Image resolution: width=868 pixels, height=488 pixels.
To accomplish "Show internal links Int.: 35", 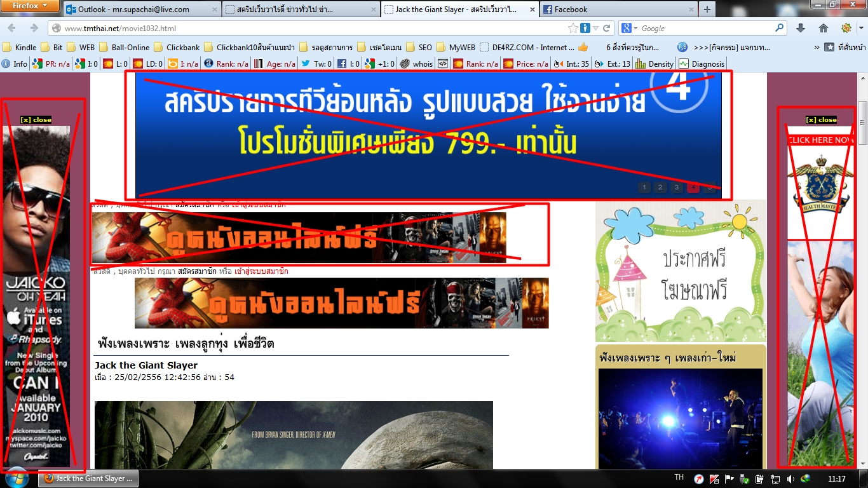I will 572,64.
